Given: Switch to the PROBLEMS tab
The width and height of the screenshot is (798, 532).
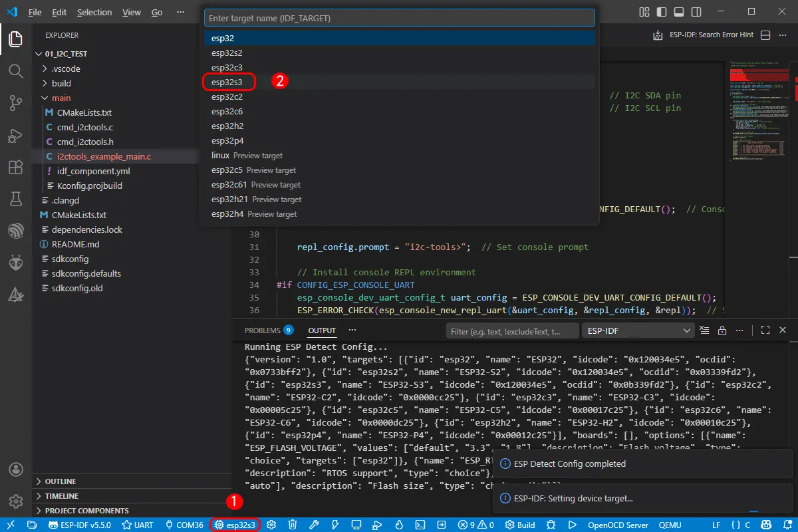Looking at the screenshot, I should point(261,331).
